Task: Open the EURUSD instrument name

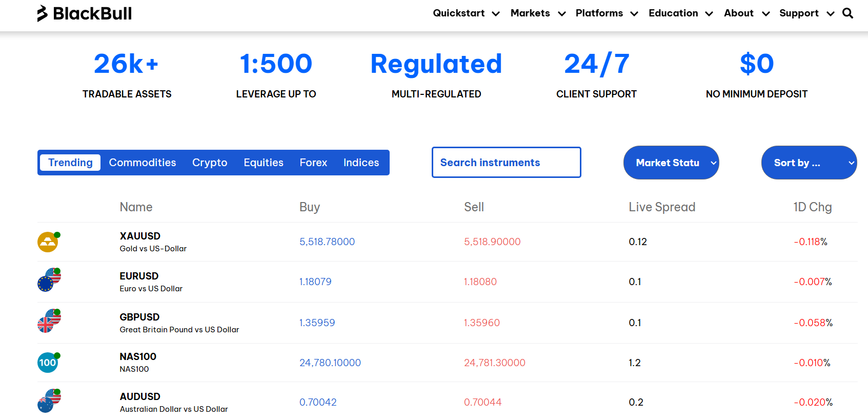Action: click(139, 276)
